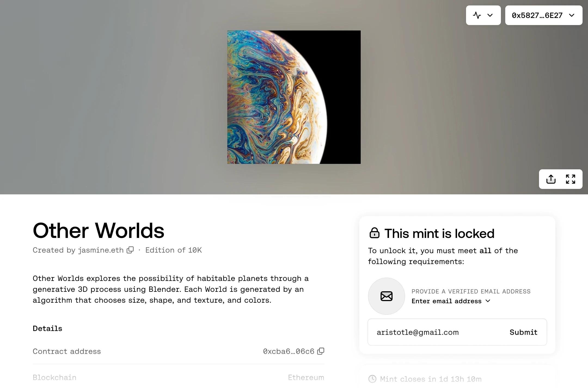Image resolution: width=588 pixels, height=392 pixels.
Task: Select the Ethereum blockchain value
Action: tap(306, 377)
